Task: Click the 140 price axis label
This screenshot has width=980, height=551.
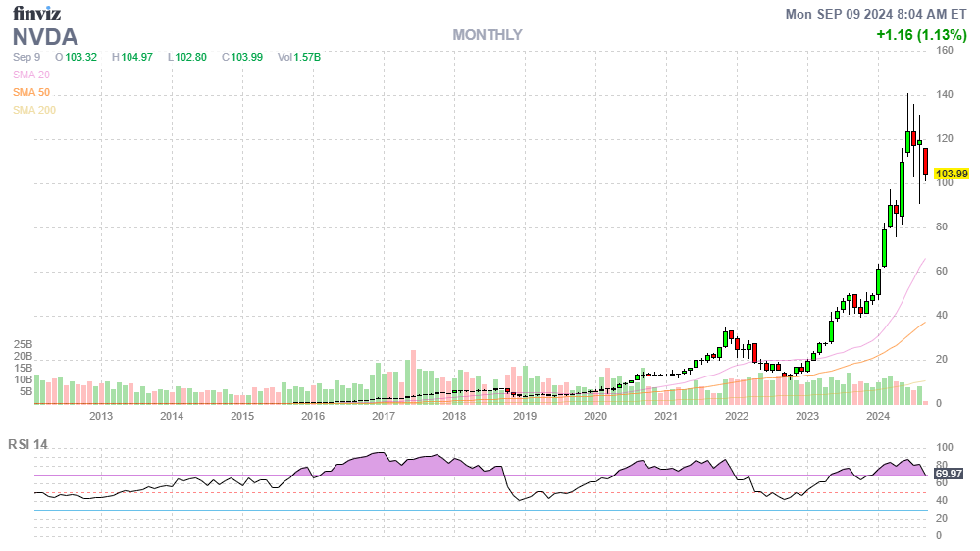Action: tap(945, 95)
